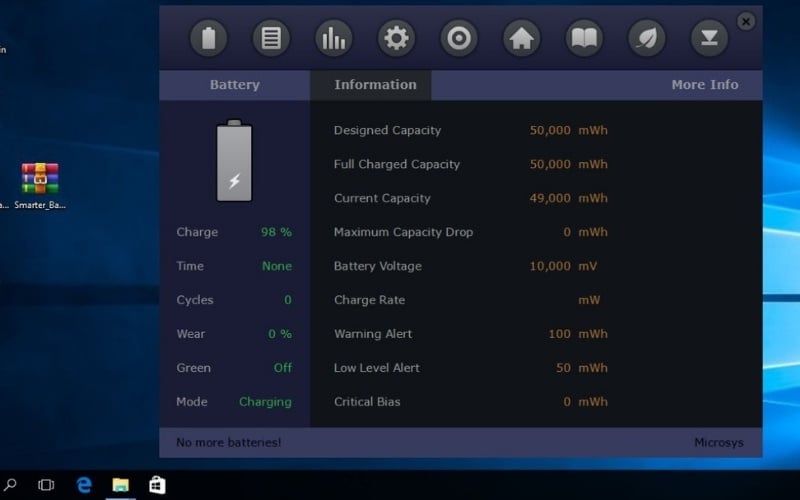800x500 pixels.
Task: Toggle green mode leaf icon
Action: click(646, 38)
